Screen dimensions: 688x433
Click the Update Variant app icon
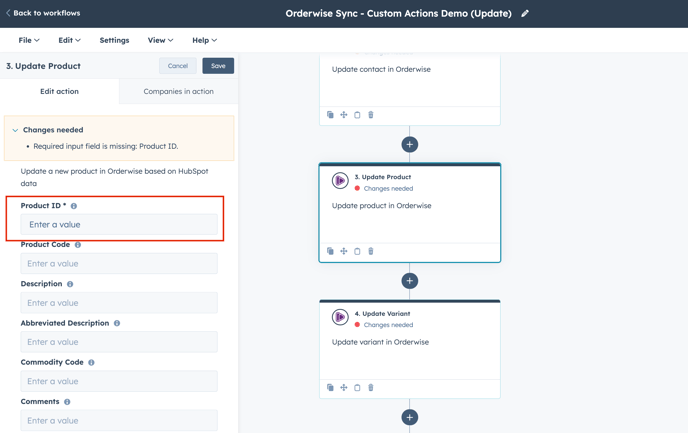pos(340,317)
